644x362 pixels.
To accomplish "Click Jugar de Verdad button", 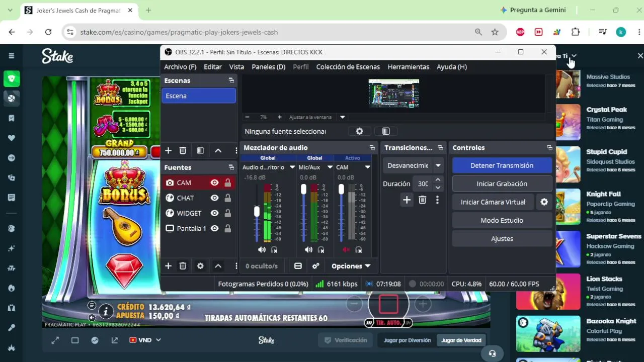I will point(461,340).
